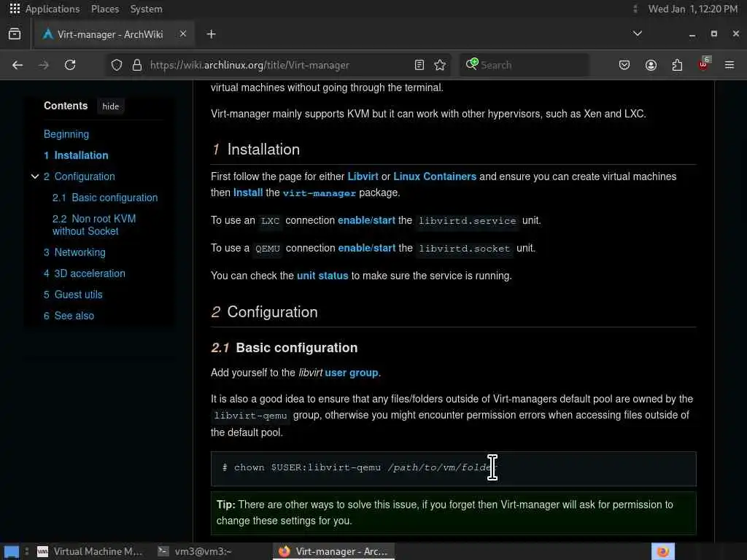The height and width of the screenshot is (560, 747).
Task: Open the Pocket save icon
Action: click(624, 65)
